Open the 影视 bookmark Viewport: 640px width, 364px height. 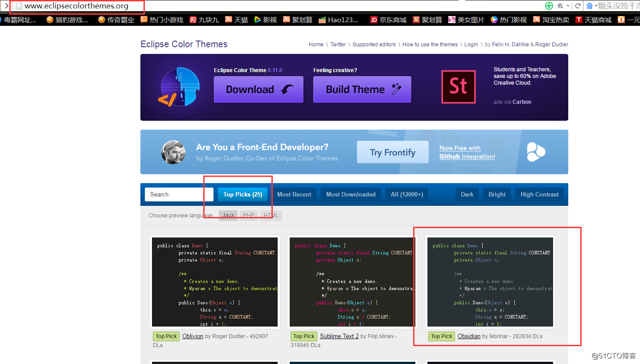pos(265,20)
